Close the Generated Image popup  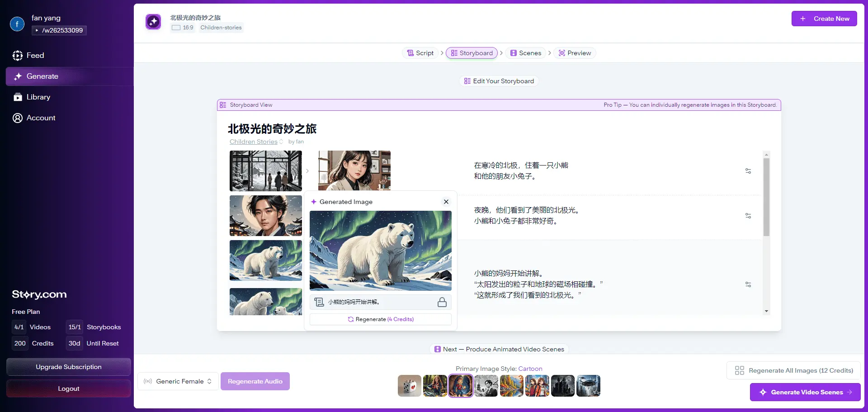coord(446,202)
